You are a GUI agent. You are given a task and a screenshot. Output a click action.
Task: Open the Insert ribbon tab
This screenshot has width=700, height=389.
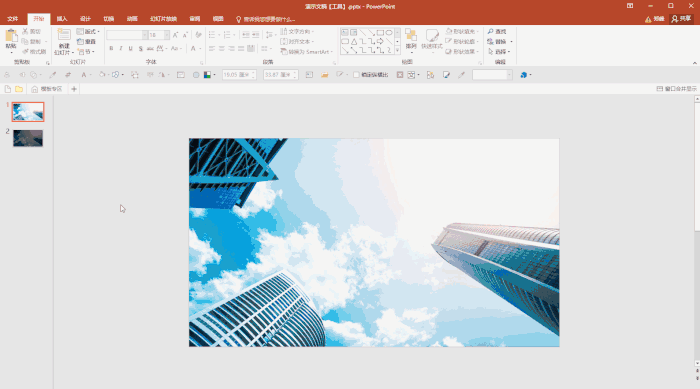62,19
